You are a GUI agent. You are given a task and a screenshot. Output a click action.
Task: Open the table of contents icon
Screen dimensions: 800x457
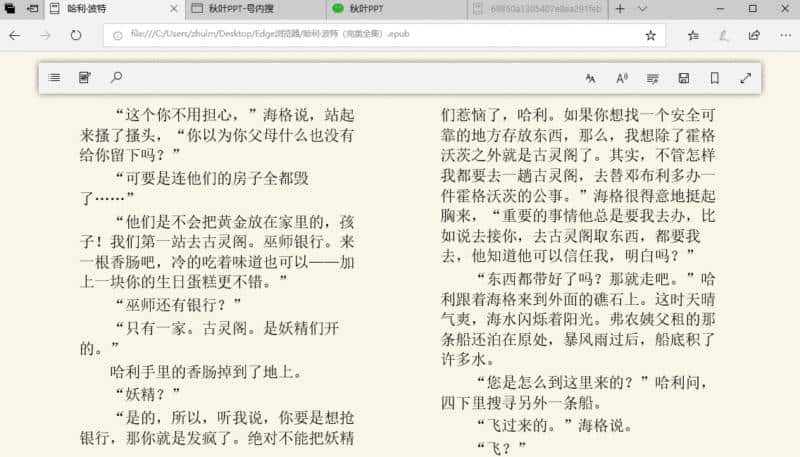(54, 78)
